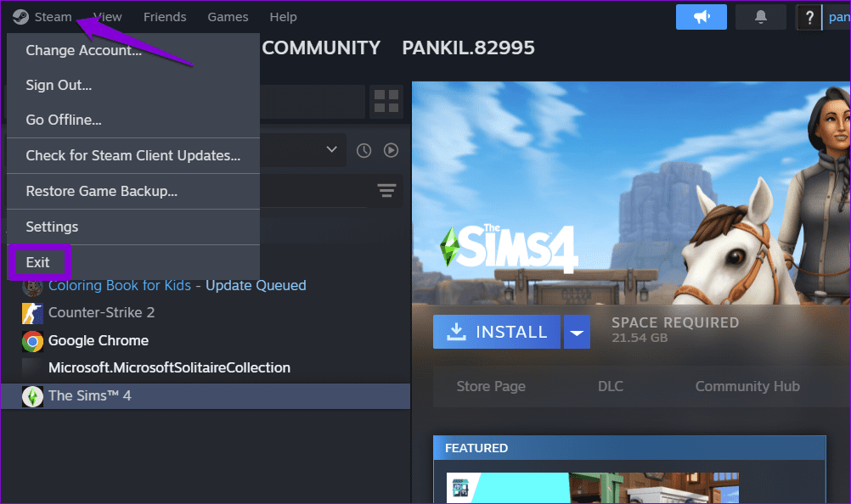The width and height of the screenshot is (851, 504).
Task: Open the Store Page link
Action: 491,386
